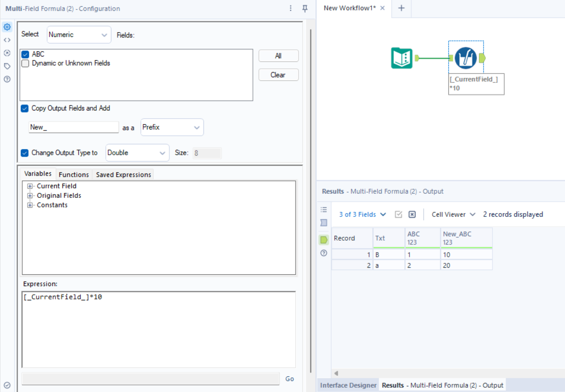The width and height of the screenshot is (565, 392).
Task: Expand the Current Field tree item
Action: click(29, 186)
